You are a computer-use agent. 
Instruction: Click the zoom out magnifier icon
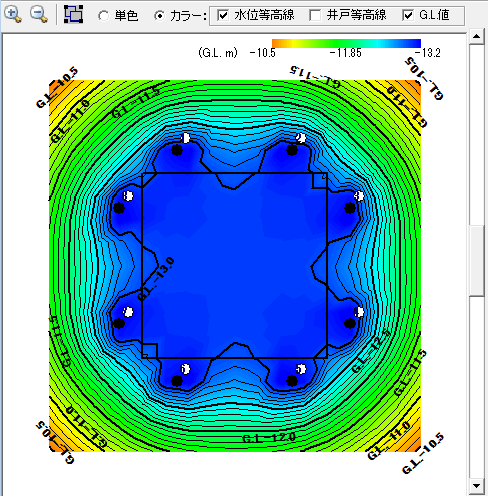[39, 15]
